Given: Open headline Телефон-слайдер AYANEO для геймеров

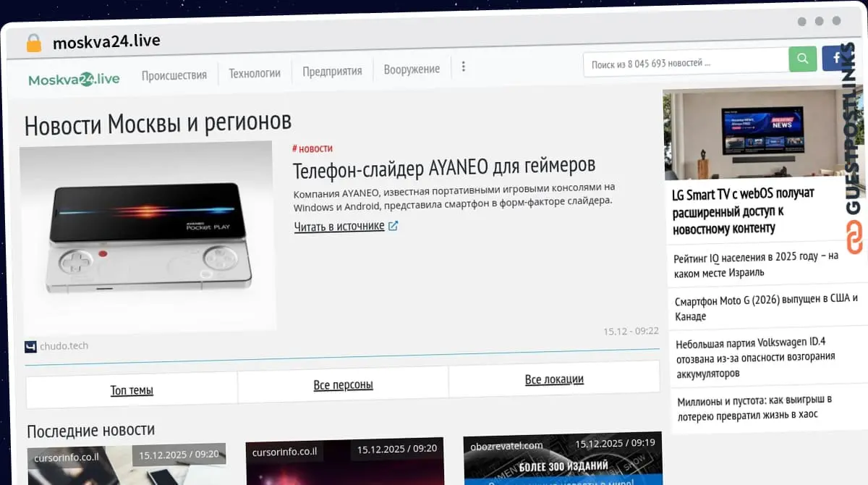Looking at the screenshot, I should pos(443,169).
